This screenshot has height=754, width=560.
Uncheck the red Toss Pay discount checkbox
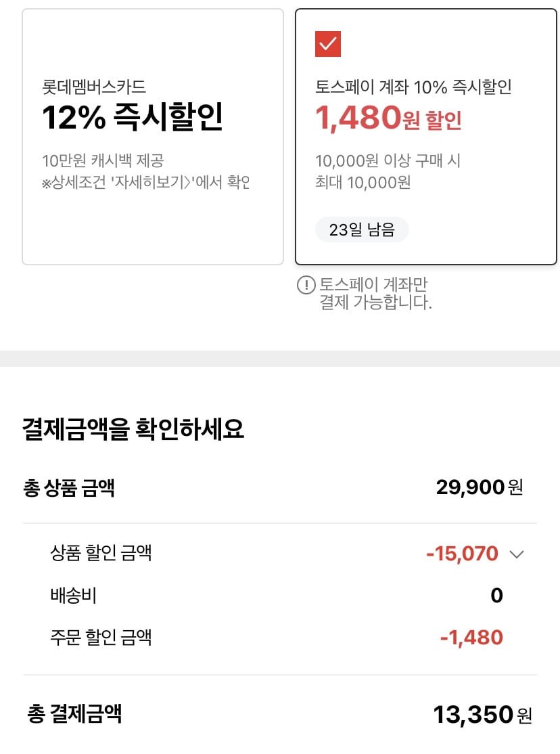point(328,44)
